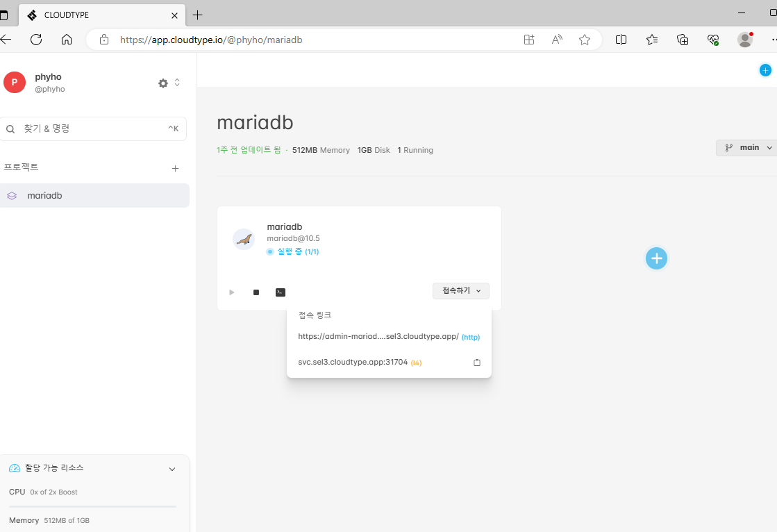777x532 pixels.
Task: Click blue plus button at top right
Action: [x=765, y=70]
